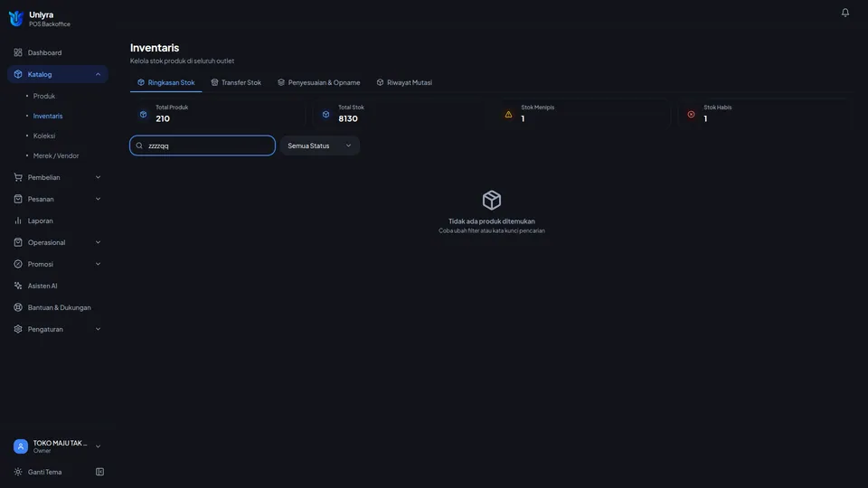
Task: Open the notifications bell icon
Action: click(844, 12)
